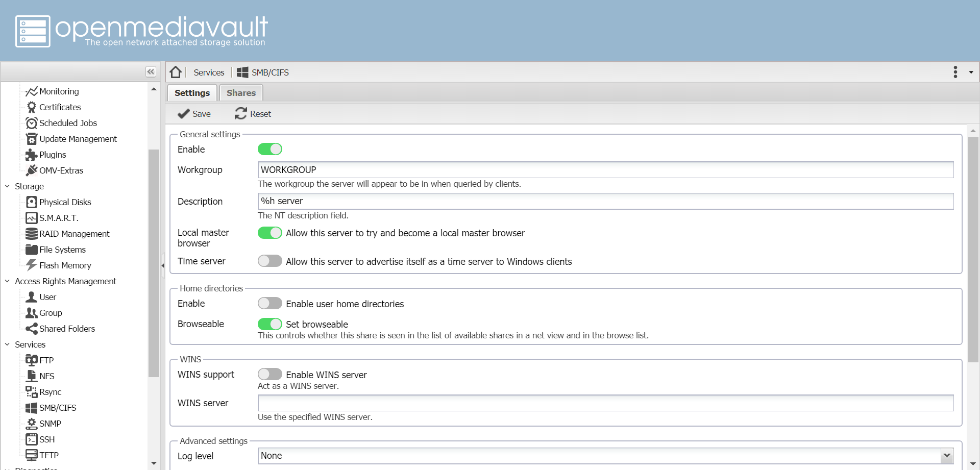Click the sidebar scrollbar thumb

pyautogui.click(x=154, y=263)
